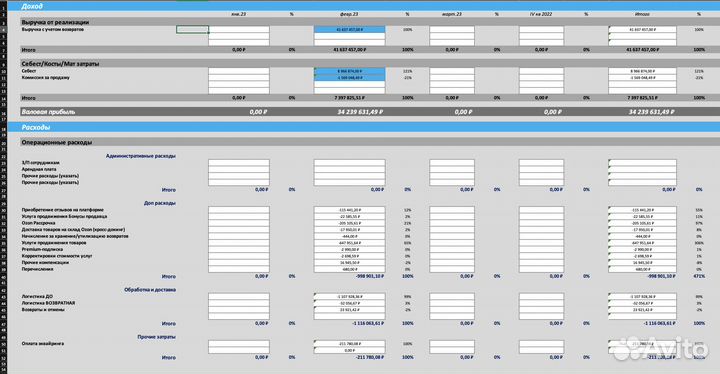Click the blue February revenue cell in 'Выручка с учетом возвратов' row
The height and width of the screenshot is (374, 720).
point(349,29)
